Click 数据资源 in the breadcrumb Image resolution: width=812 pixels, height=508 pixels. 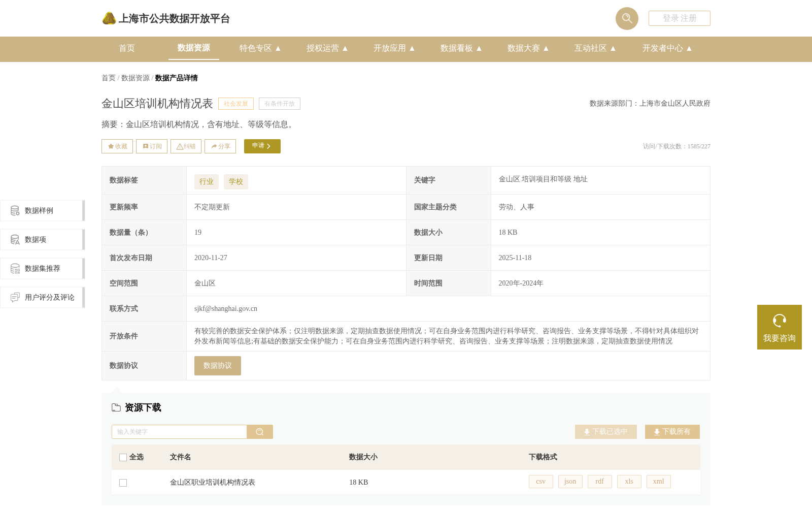coord(136,78)
